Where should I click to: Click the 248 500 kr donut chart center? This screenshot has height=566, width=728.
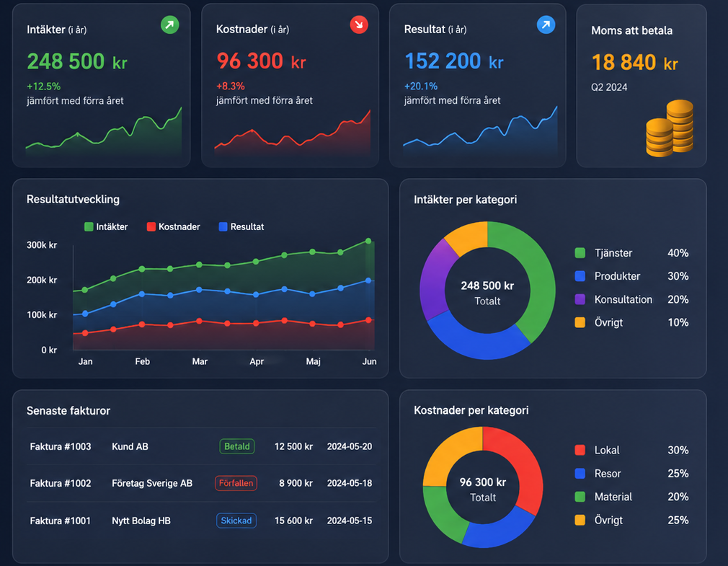(x=487, y=293)
